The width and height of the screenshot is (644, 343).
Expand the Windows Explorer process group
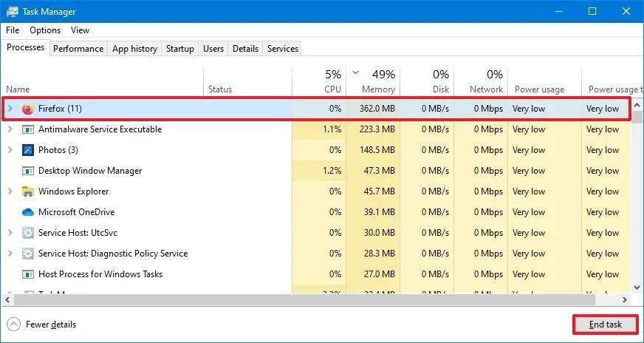point(10,191)
